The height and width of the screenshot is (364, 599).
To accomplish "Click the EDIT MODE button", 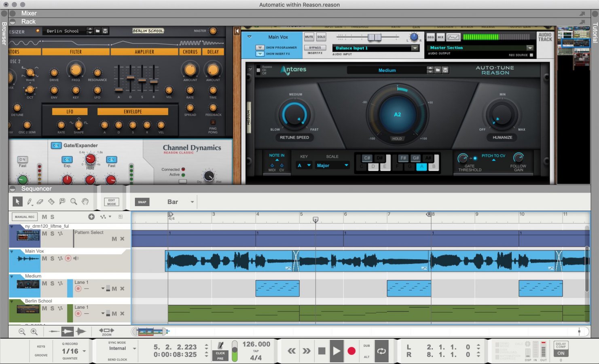I will [111, 201].
